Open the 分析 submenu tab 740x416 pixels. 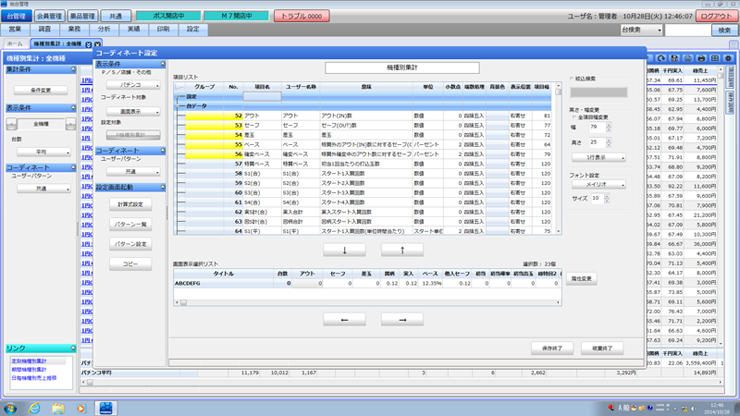click(x=104, y=29)
